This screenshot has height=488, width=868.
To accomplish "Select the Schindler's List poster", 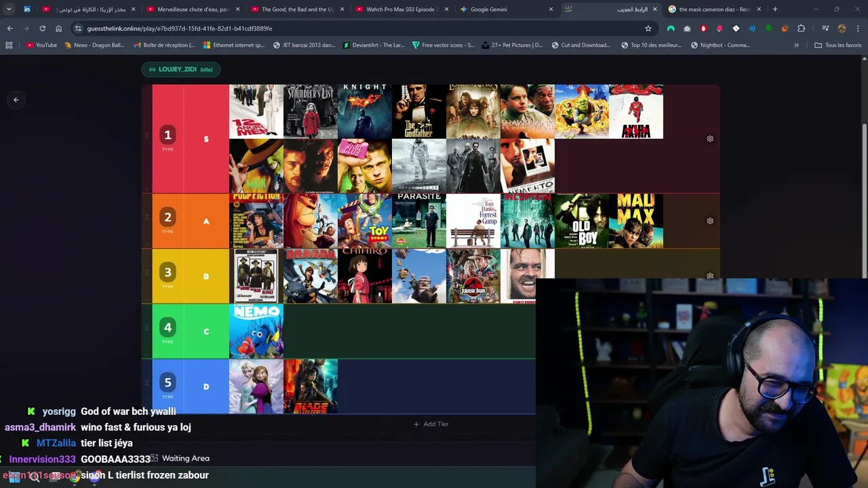I will coord(311,112).
